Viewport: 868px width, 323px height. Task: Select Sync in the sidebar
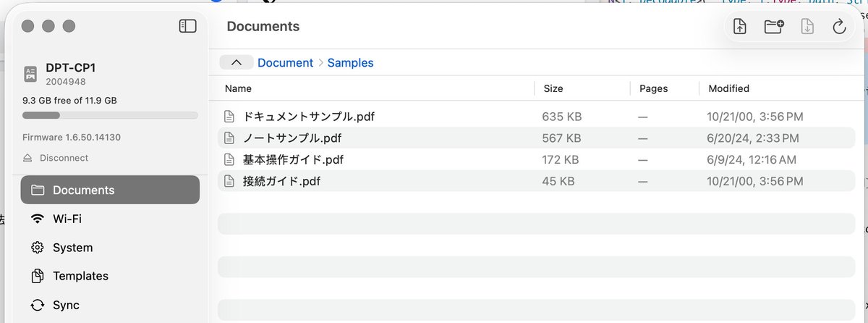point(110,305)
